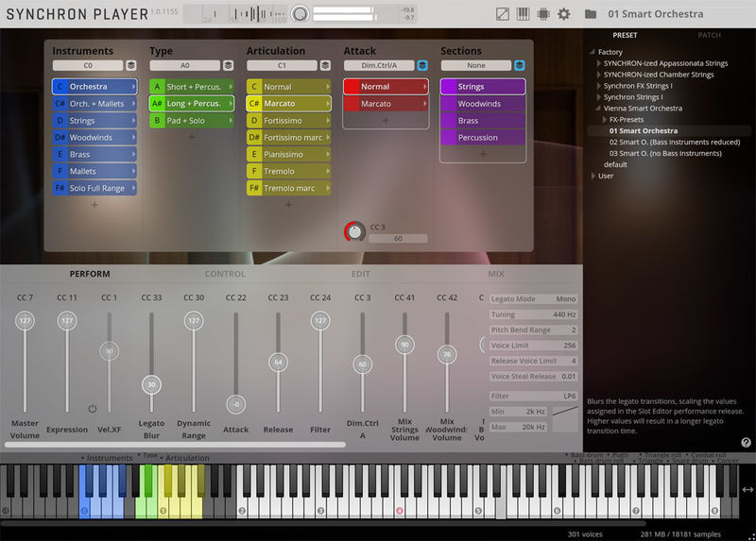The width and height of the screenshot is (756, 541).
Task: Expand Synchron FX Strings I folder
Action: [599, 86]
